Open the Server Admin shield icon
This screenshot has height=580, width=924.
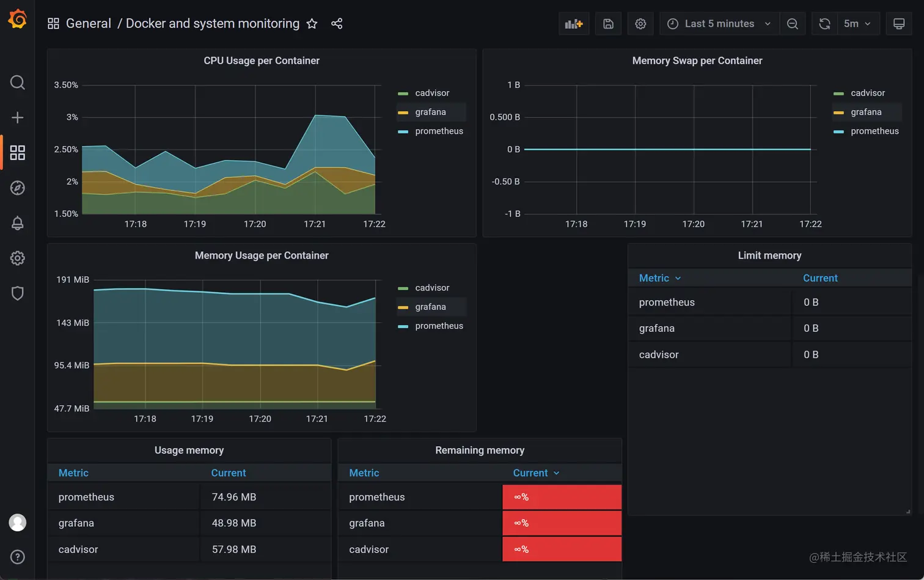coord(18,293)
